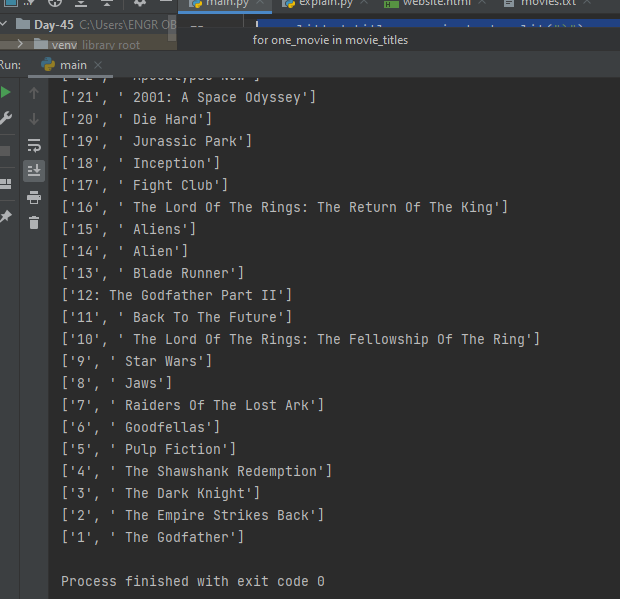Click the 'Aliens' output line
Screen dimensions: 620x599
click(x=129, y=229)
